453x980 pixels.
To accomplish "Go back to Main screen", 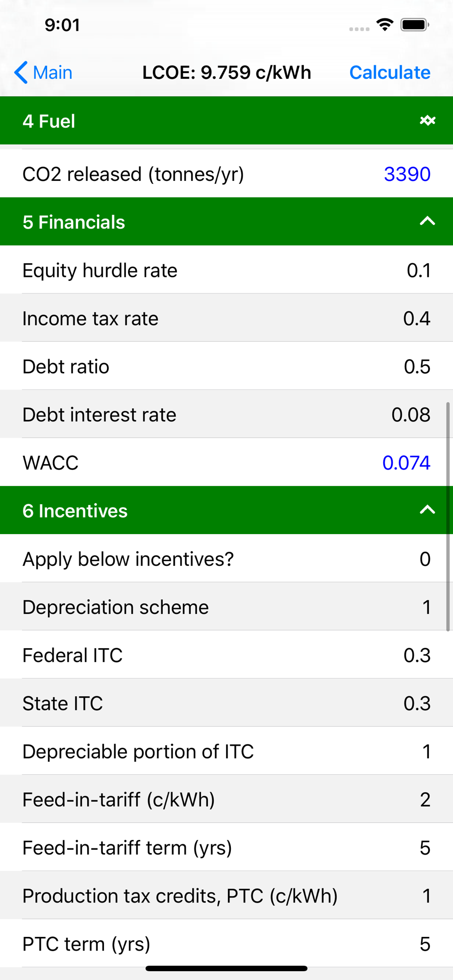I will (52, 73).
